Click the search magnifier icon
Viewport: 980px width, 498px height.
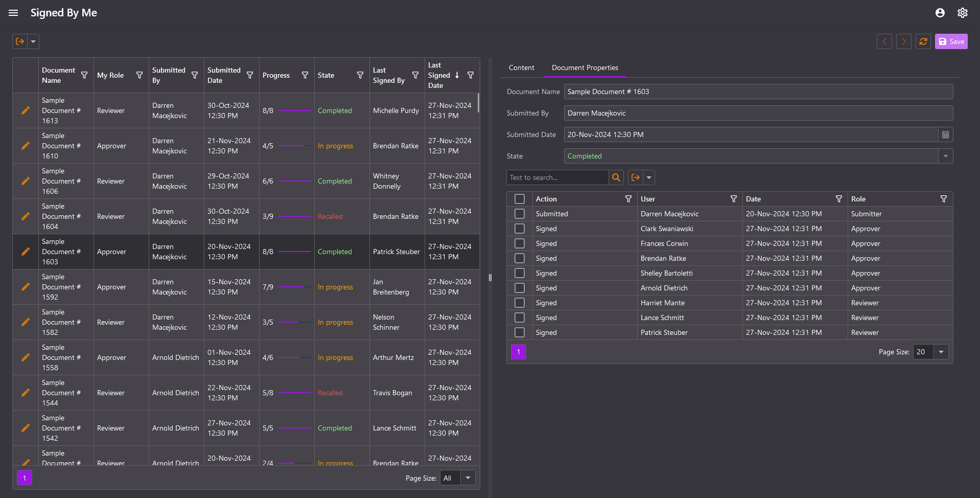pyautogui.click(x=616, y=177)
